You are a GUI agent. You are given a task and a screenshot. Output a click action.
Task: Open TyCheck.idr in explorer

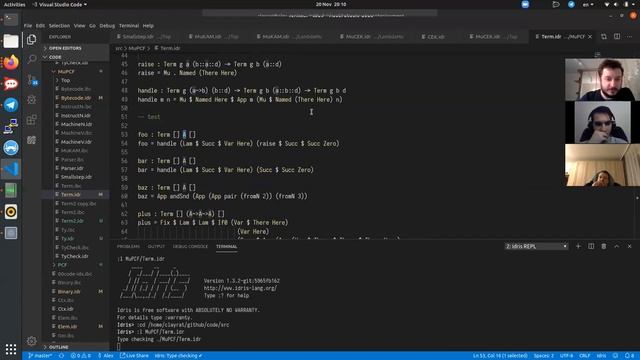pyautogui.click(x=75, y=256)
